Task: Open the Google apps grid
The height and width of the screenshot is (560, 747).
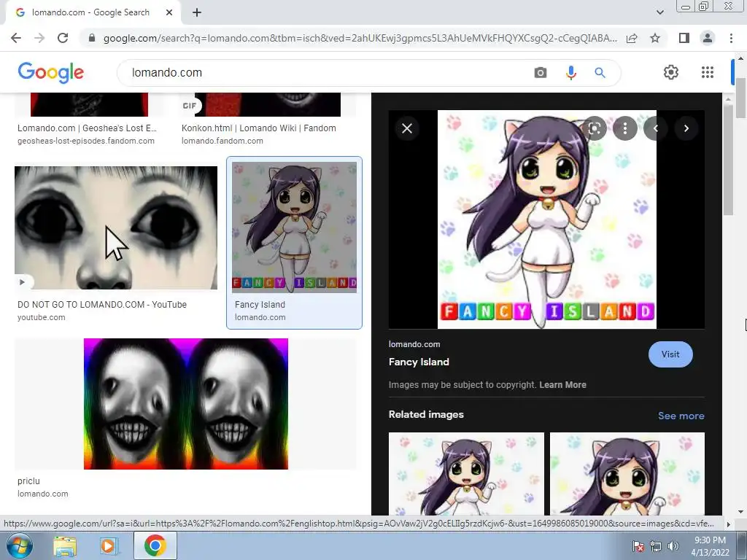Action: click(708, 72)
